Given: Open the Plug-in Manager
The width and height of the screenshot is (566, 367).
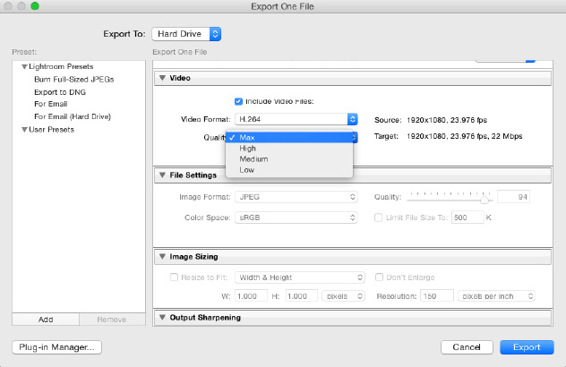Looking at the screenshot, I should click(x=57, y=347).
